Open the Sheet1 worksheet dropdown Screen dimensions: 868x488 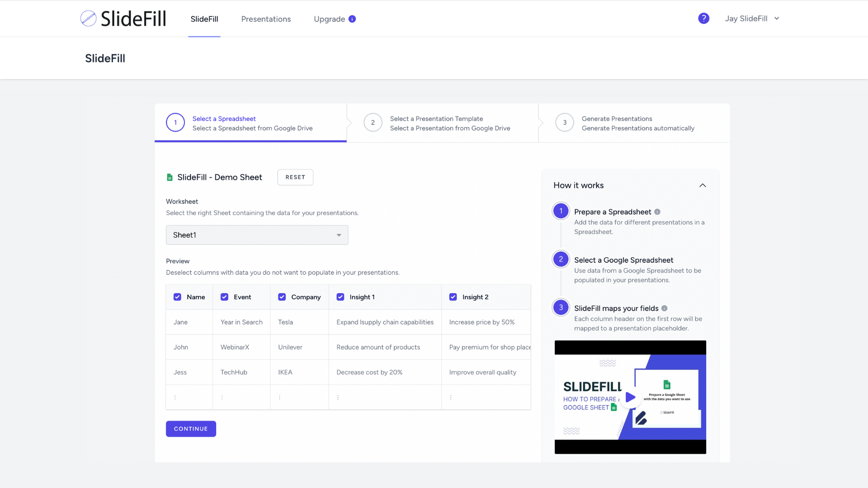(257, 235)
